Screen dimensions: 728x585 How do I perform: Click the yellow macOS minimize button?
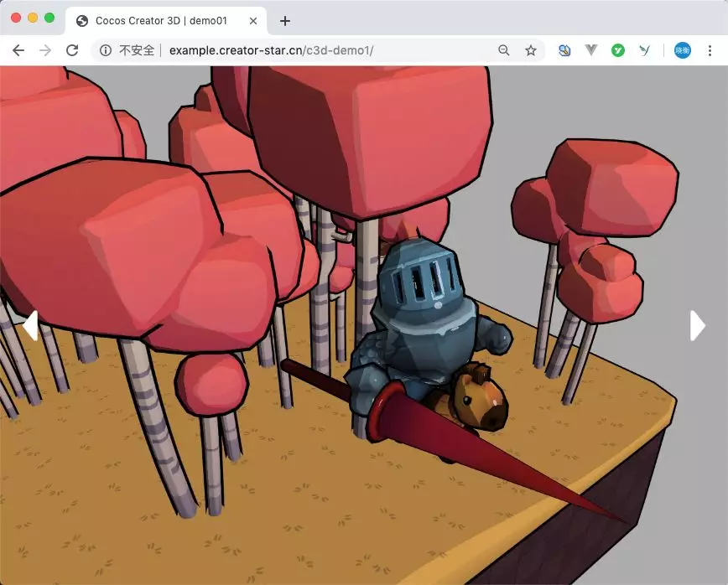(33, 18)
